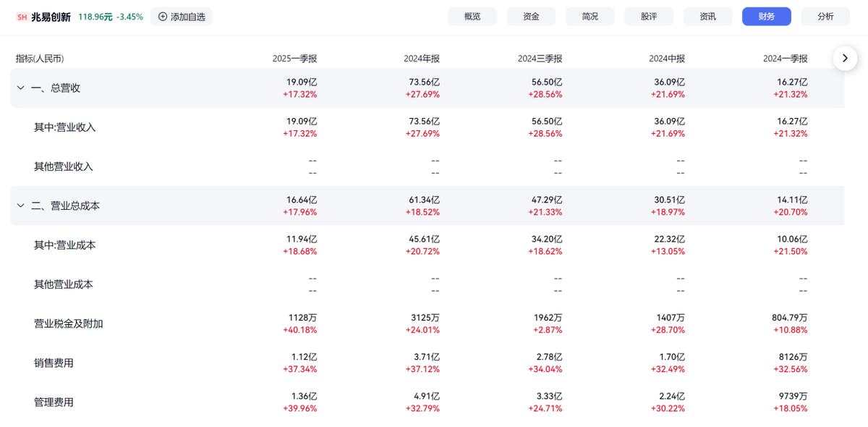
Task: Collapse the 一、总营收 section
Action: point(20,88)
